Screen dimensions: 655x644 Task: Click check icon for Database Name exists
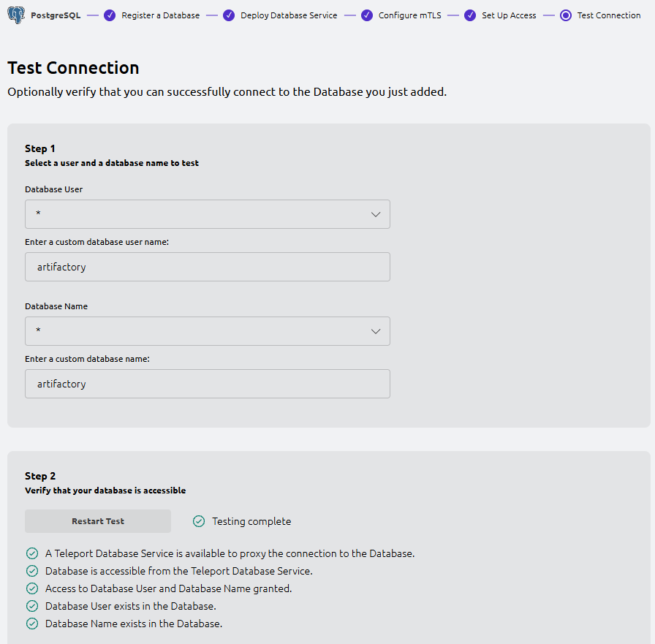[32, 624]
